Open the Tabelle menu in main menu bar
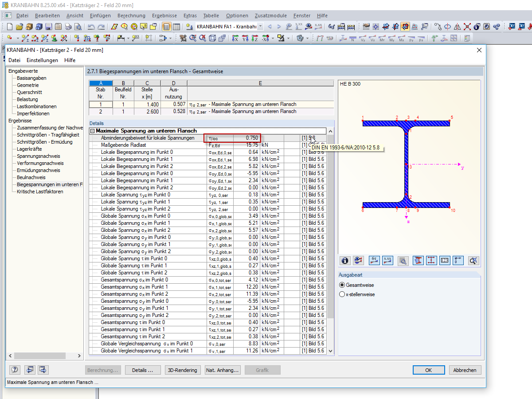This screenshot has height=399, width=532. [x=211, y=16]
